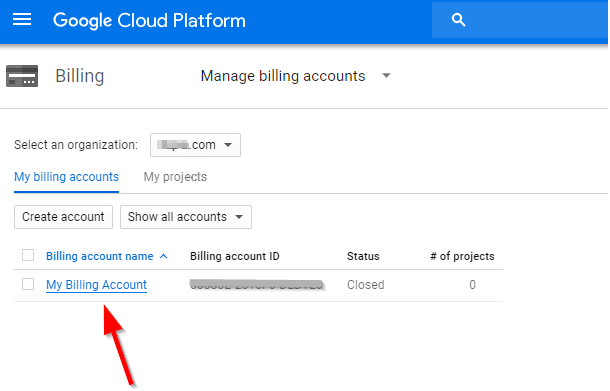Click the Closed status cell

pos(366,285)
